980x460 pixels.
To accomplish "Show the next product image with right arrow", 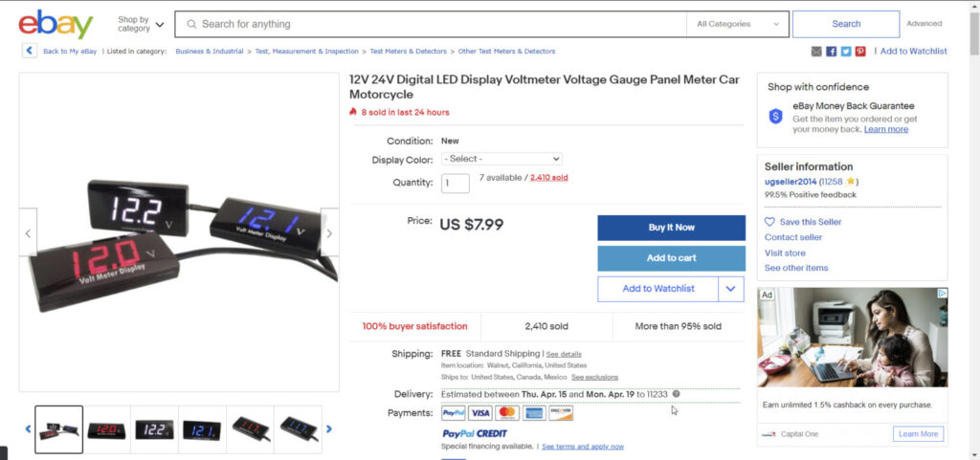I will click(329, 232).
